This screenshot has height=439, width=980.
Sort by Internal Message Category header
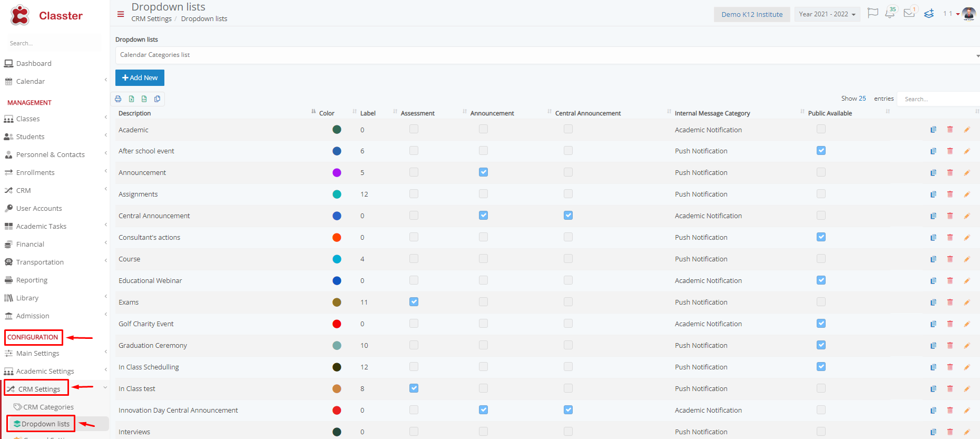pyautogui.click(x=712, y=113)
